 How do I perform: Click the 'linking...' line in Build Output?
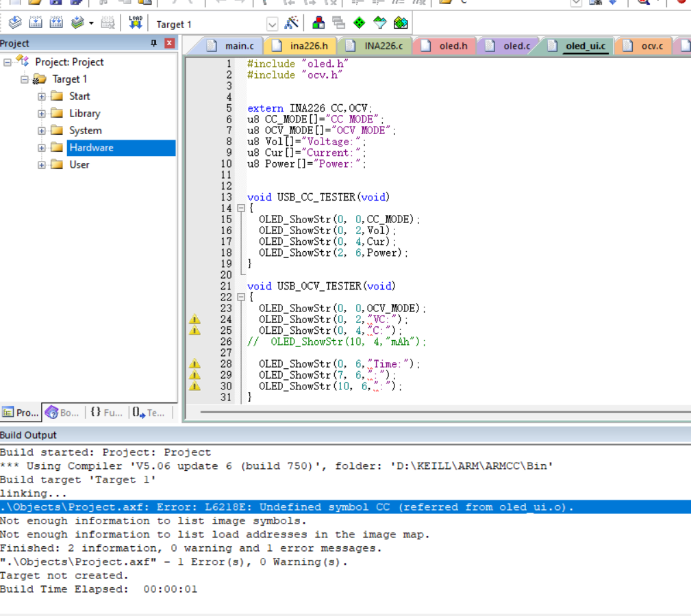(x=34, y=493)
